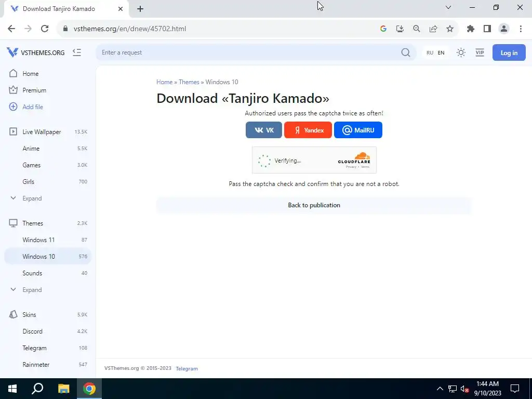Open Skins category

(x=48, y=314)
